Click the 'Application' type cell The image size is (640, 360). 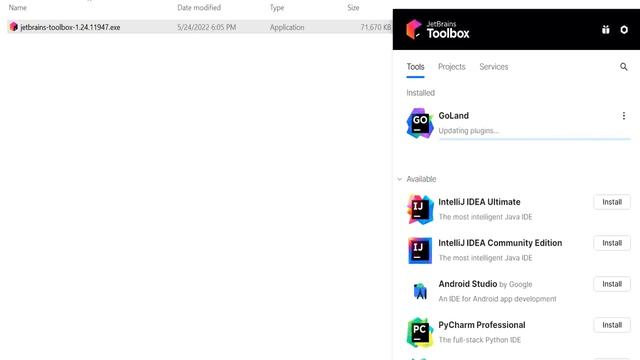tap(287, 27)
